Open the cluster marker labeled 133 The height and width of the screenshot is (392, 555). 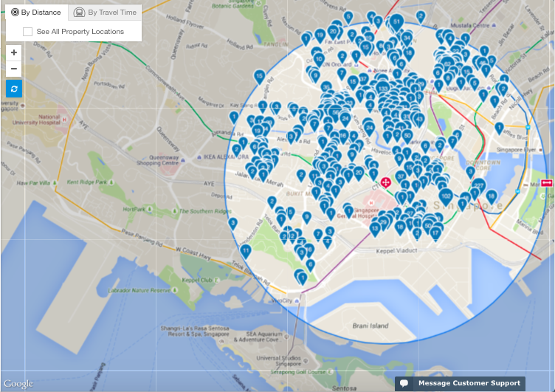(x=382, y=89)
